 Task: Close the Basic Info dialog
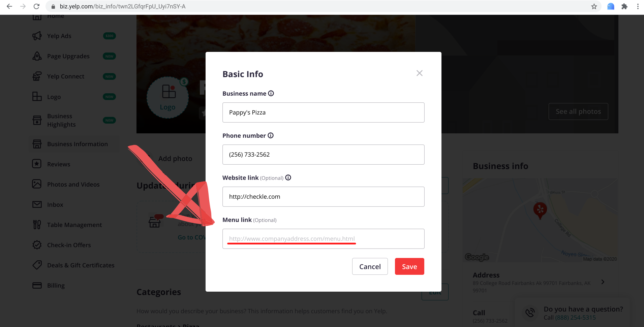(x=419, y=73)
